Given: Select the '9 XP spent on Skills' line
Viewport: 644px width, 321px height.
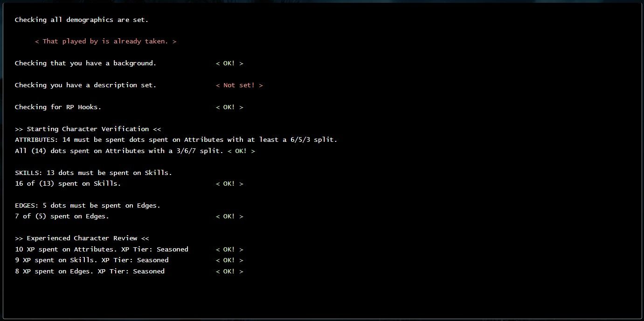Looking at the screenshot, I should (x=91, y=260).
